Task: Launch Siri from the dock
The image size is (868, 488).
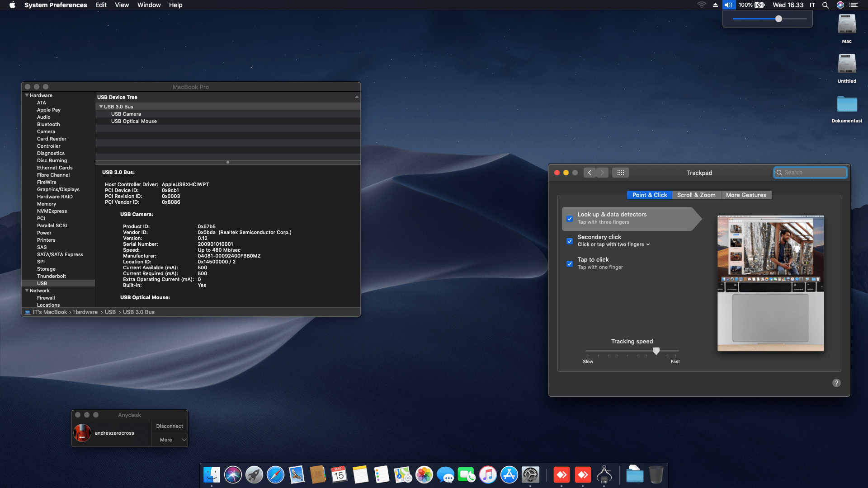Action: (x=233, y=475)
